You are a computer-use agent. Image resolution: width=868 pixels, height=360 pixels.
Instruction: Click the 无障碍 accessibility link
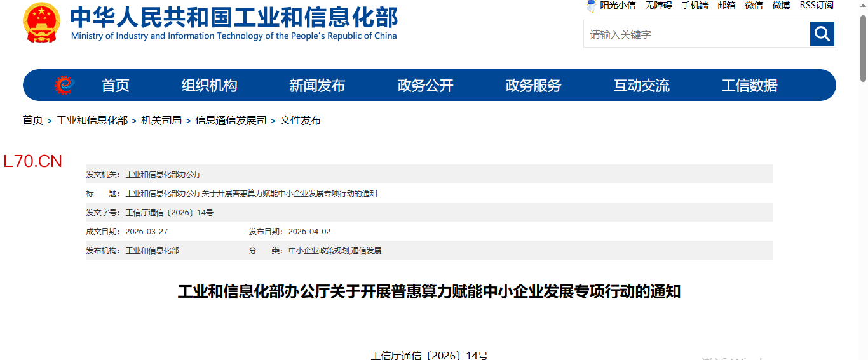(658, 5)
